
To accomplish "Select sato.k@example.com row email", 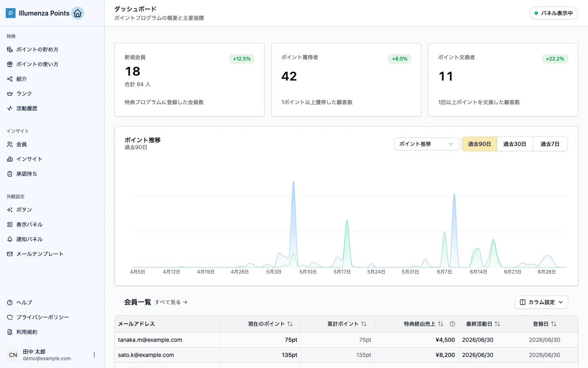I will click(146, 355).
